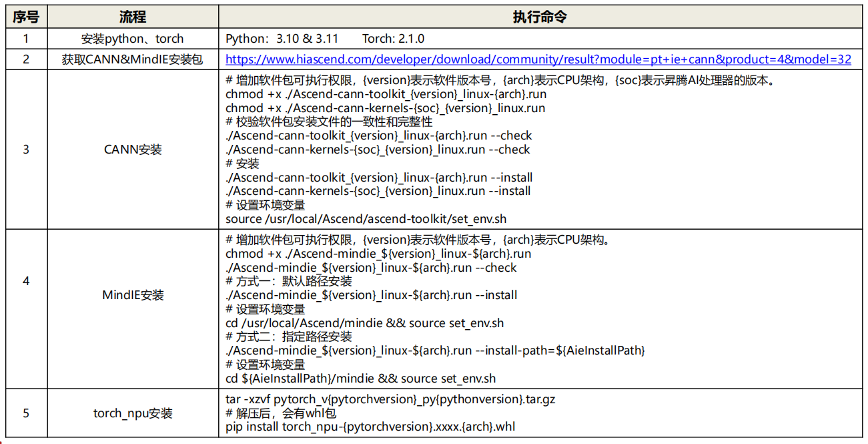868x444 pixels.
Task: Click the 序号 column header
Action: tap(26, 17)
